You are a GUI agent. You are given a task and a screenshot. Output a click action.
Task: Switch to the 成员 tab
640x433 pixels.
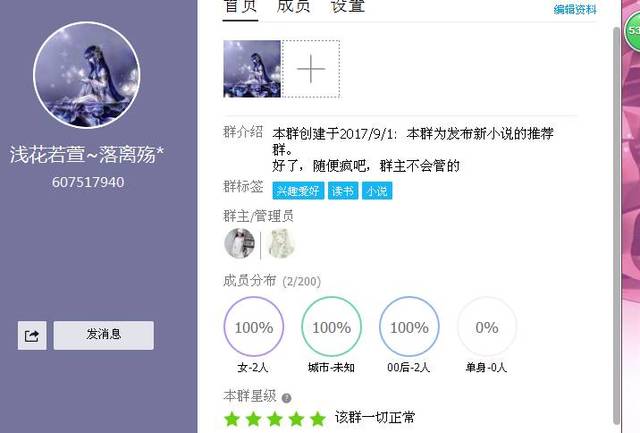pos(293,7)
